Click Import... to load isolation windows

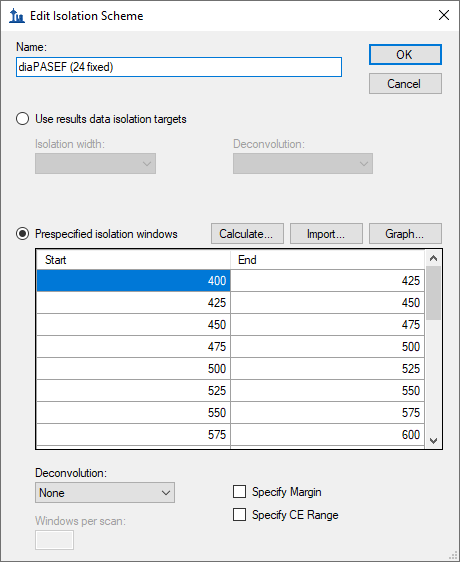pyautogui.click(x=326, y=234)
